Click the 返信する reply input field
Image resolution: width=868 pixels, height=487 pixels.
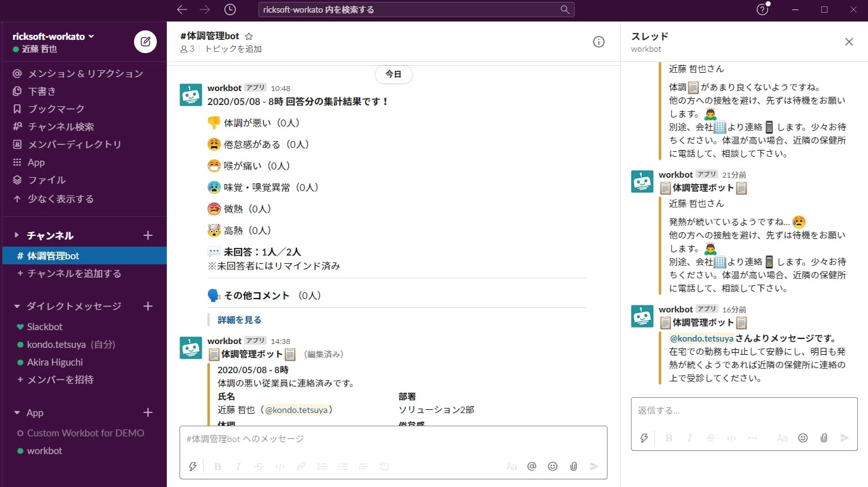(744, 411)
